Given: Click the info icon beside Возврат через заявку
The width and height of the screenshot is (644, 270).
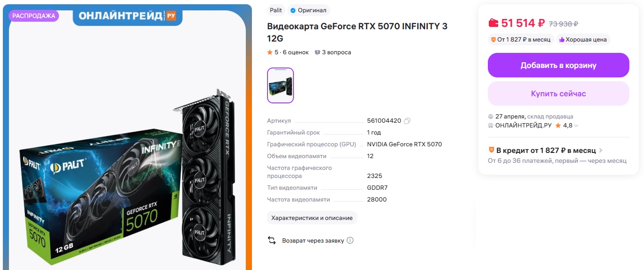Looking at the screenshot, I should coord(350,240).
